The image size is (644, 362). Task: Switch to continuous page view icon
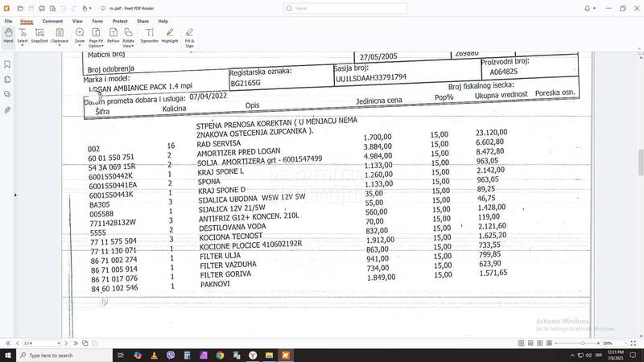tap(530, 343)
